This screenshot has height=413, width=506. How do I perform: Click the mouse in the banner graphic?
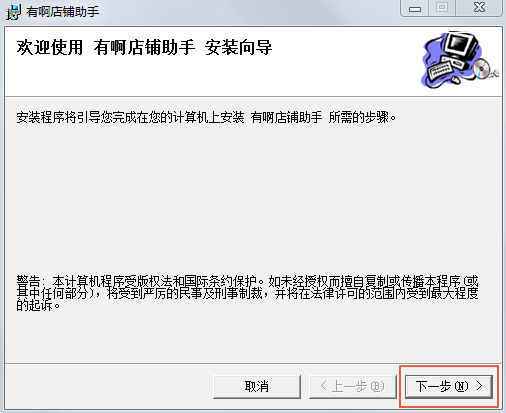[456, 80]
